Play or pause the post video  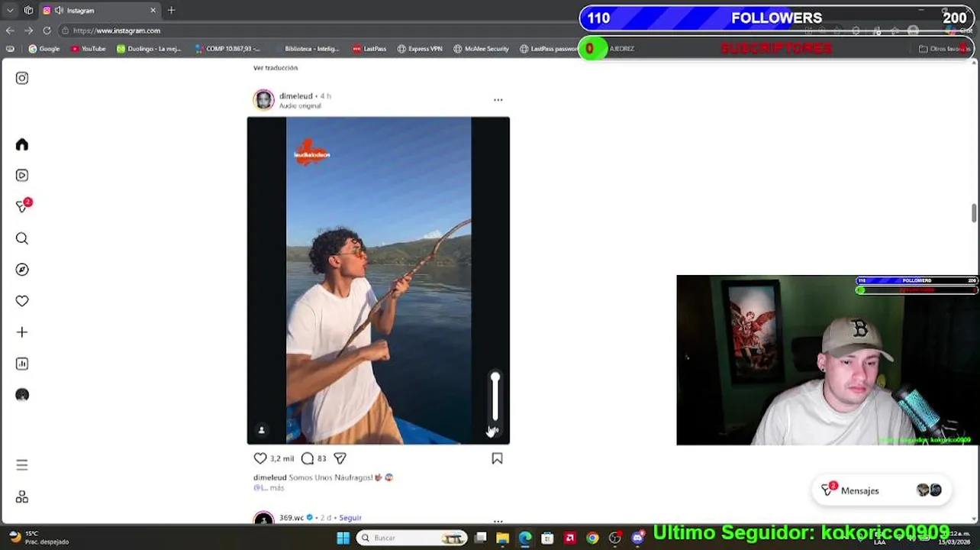379,280
